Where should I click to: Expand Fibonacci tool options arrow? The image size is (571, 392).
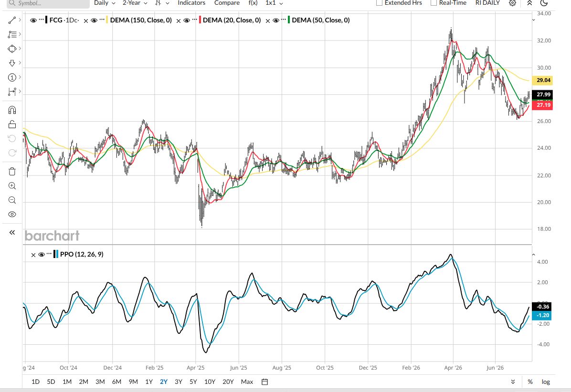point(20,34)
